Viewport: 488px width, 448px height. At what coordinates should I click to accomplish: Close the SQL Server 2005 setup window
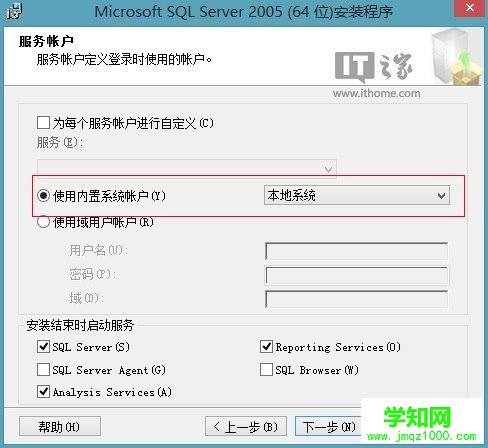[469, 8]
